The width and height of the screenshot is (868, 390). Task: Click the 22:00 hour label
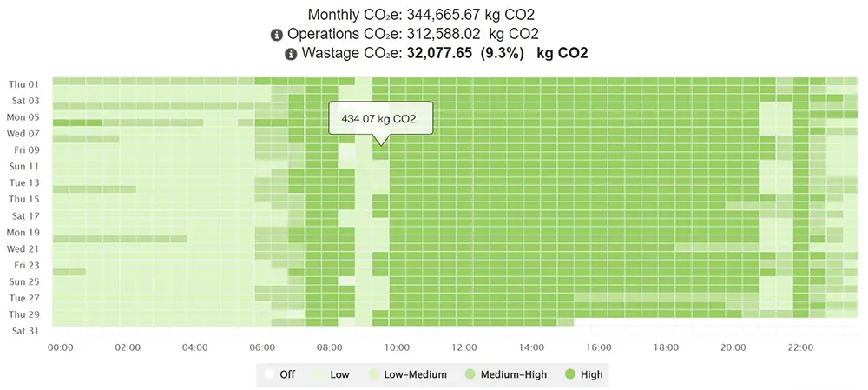(800, 347)
